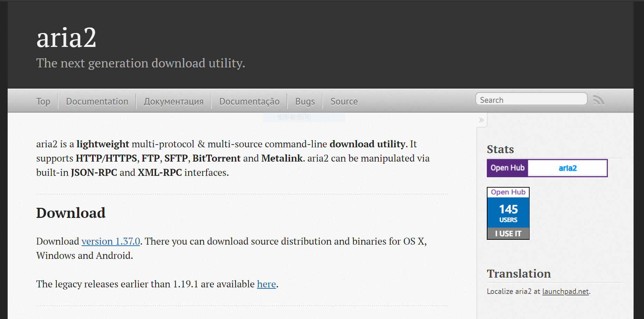
Task: Click the Download section heading
Action: click(71, 213)
